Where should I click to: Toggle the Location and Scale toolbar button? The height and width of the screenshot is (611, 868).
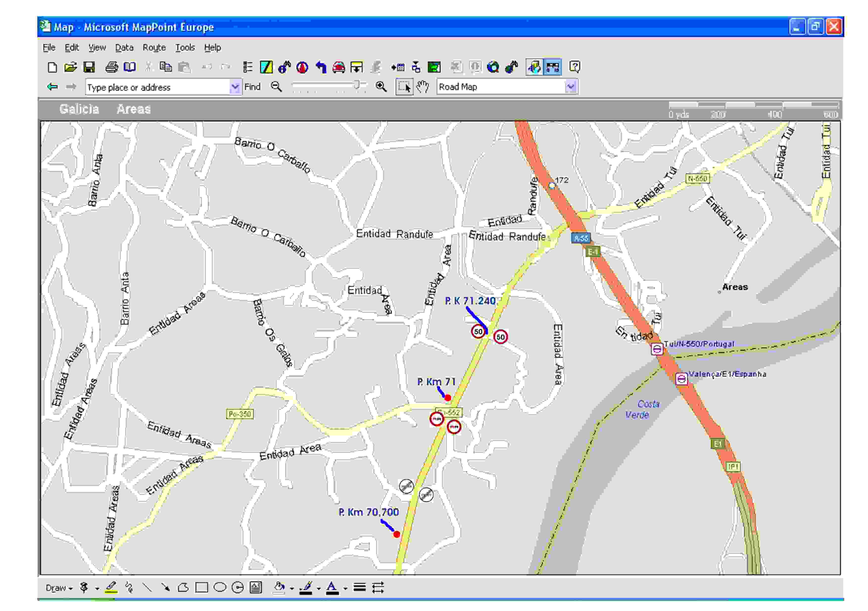pos(552,67)
